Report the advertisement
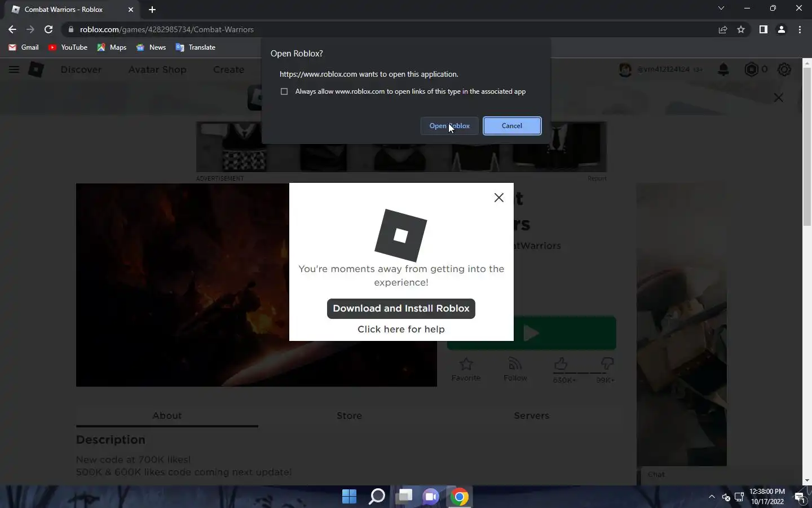The image size is (812, 508). [x=597, y=178]
